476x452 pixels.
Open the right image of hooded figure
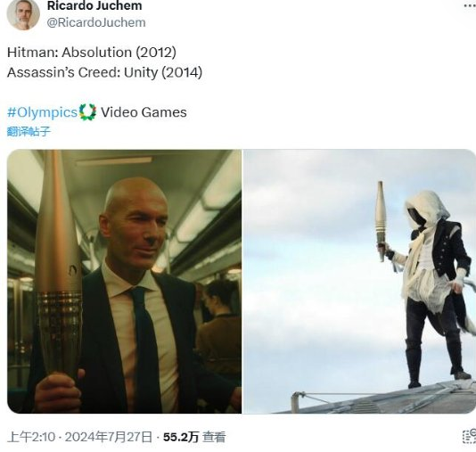[359, 282]
